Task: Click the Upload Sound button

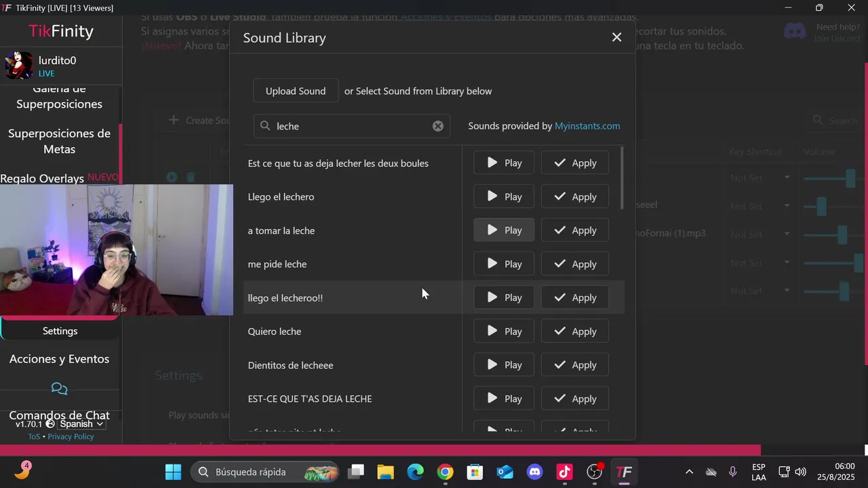Action: (296, 91)
